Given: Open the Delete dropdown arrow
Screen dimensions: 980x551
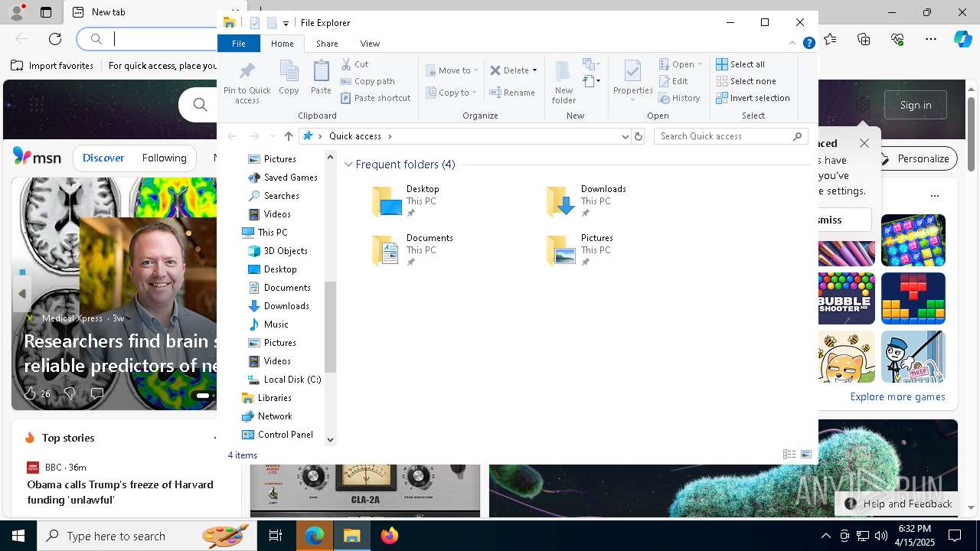Looking at the screenshot, I should point(534,70).
